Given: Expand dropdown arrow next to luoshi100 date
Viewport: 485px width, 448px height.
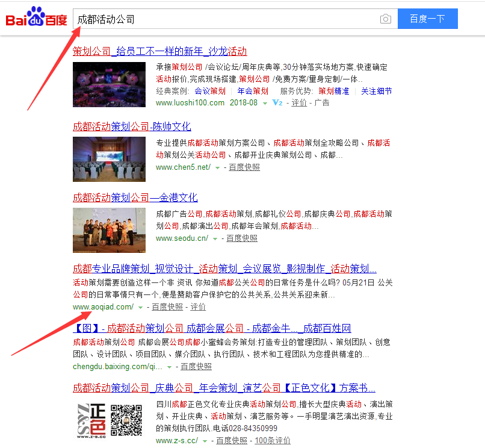Looking at the screenshot, I should click(265, 104).
